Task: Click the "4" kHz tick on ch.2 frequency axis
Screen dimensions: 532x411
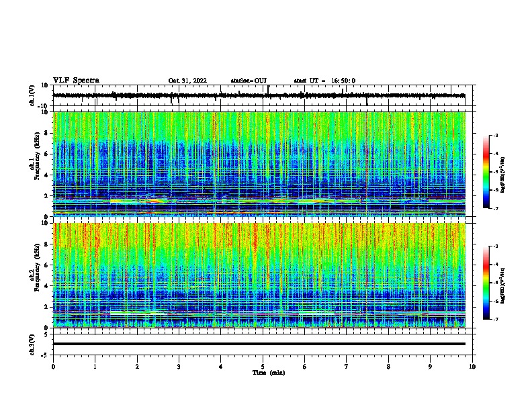Action: (x=47, y=286)
